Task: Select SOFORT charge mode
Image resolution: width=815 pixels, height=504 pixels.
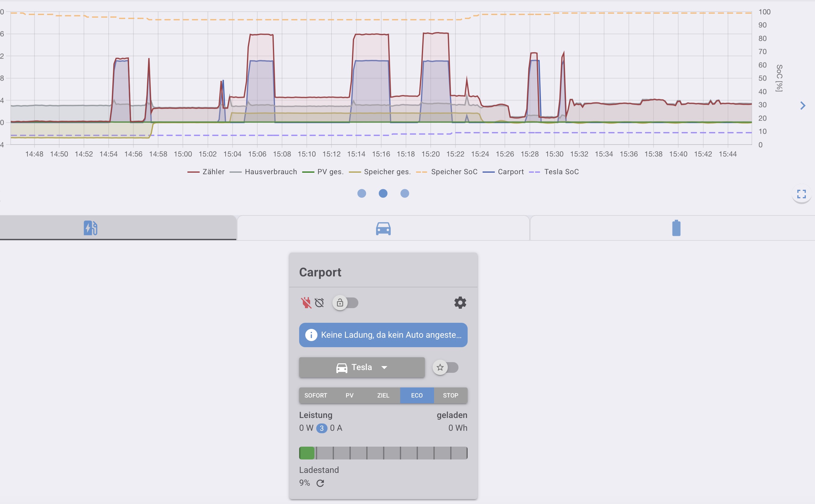Action: 315,395
